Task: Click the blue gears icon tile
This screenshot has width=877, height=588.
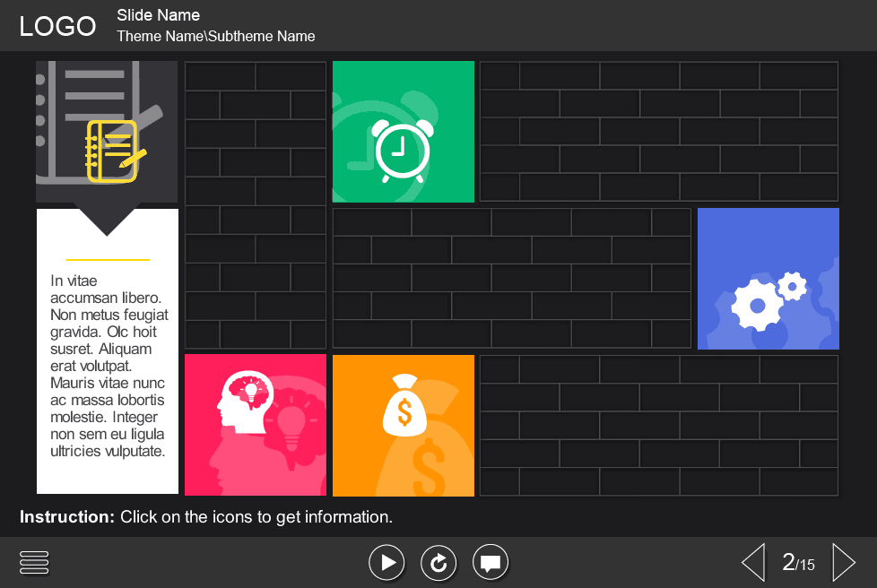Action: [768, 278]
